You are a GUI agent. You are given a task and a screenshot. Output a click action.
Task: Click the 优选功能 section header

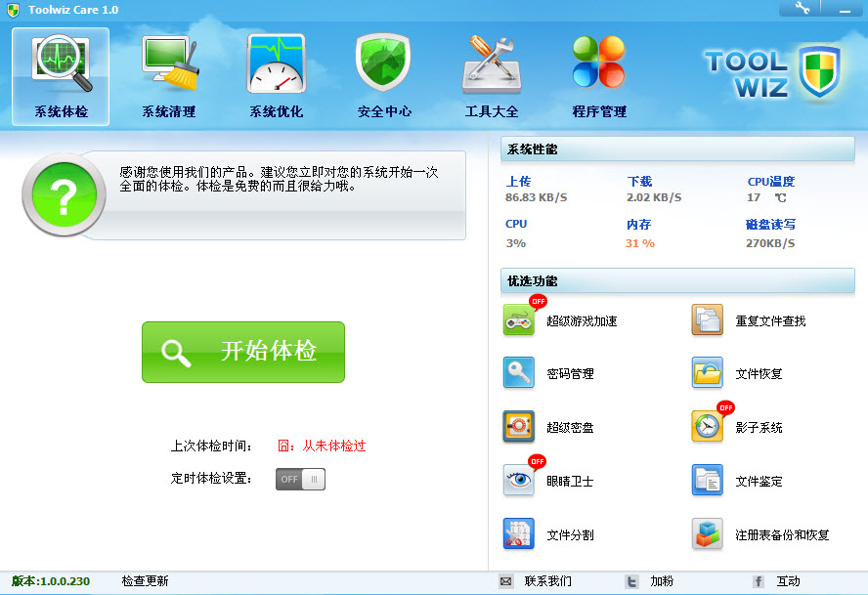click(677, 280)
